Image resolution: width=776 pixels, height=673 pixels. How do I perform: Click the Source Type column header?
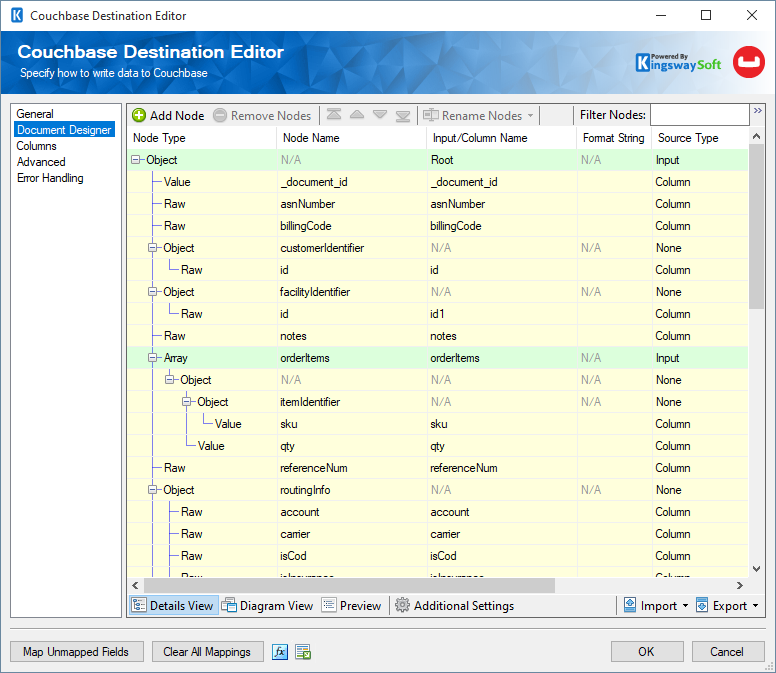tap(700, 138)
